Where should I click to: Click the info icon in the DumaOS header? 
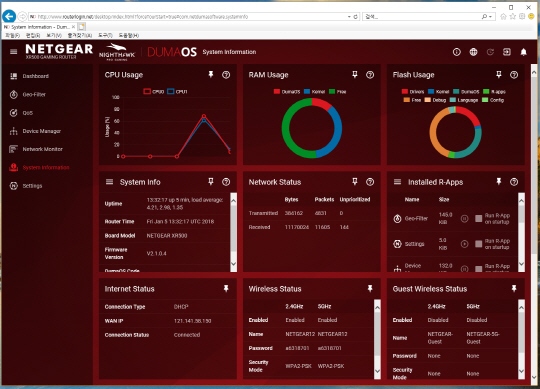[457, 52]
